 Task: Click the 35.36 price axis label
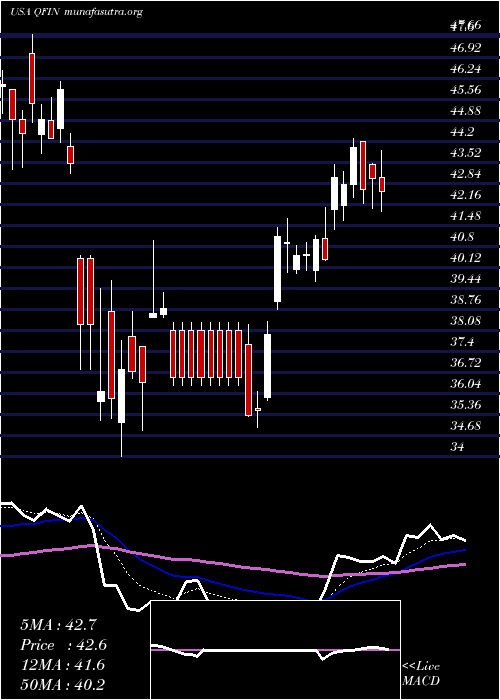pyautogui.click(x=466, y=404)
